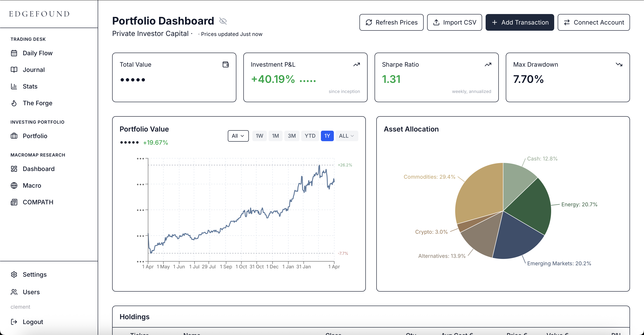Click the Commodities: 29.4% label
Viewport: 644px width, 335px height.
click(429, 177)
